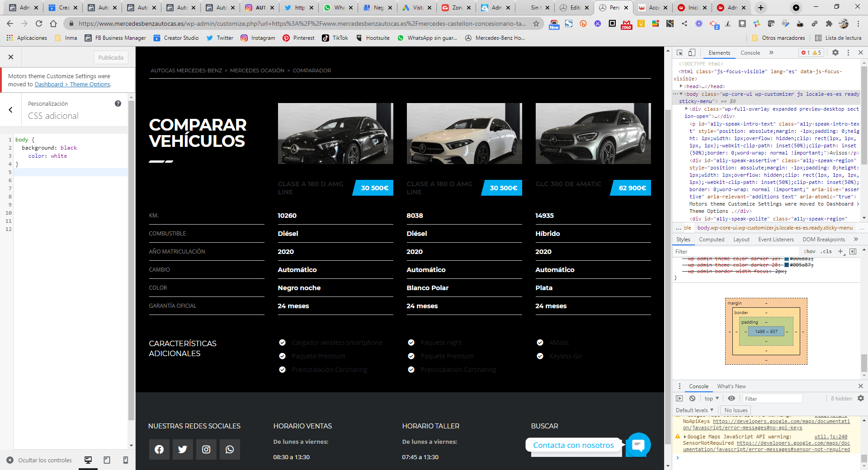Viewport: 868px width, 470px height.
Task: Open the Default levels dropdown
Action: (x=695, y=410)
